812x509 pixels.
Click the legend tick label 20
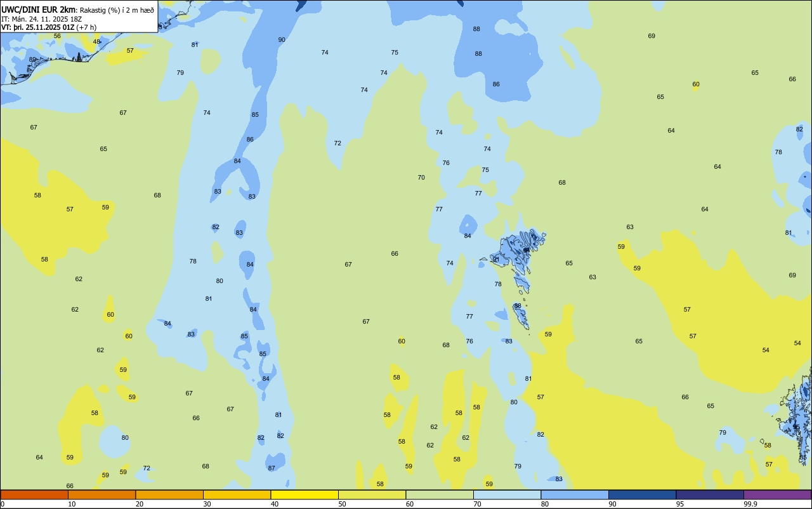[140, 504]
